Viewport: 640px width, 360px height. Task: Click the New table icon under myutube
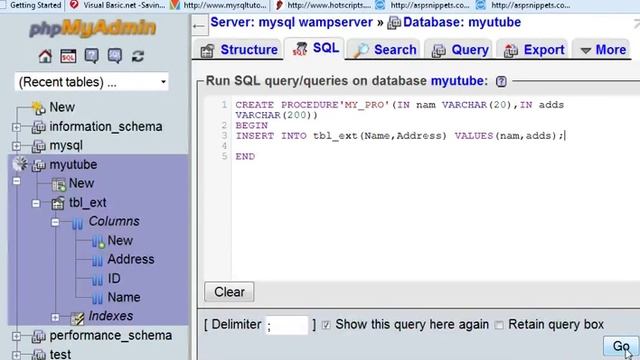click(x=58, y=184)
